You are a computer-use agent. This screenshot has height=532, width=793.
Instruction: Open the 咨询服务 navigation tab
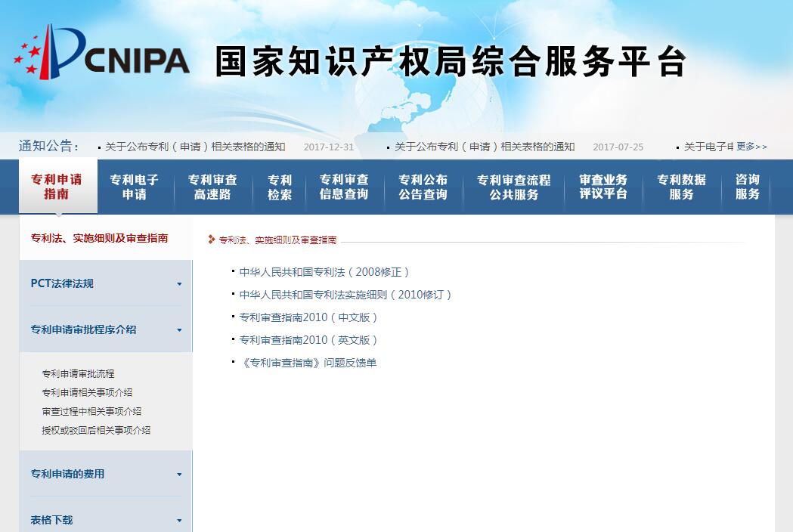pos(747,187)
